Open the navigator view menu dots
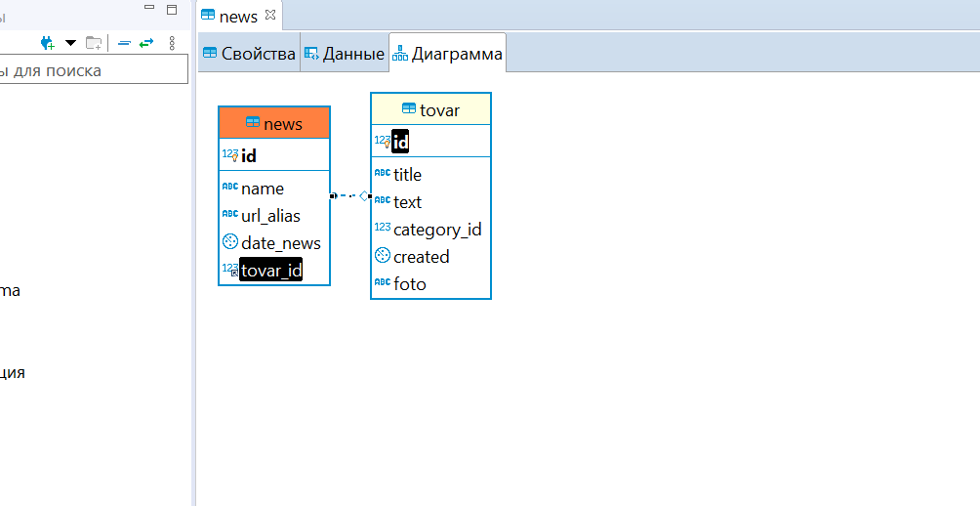Screen dimensions: 980x506 click(x=172, y=43)
